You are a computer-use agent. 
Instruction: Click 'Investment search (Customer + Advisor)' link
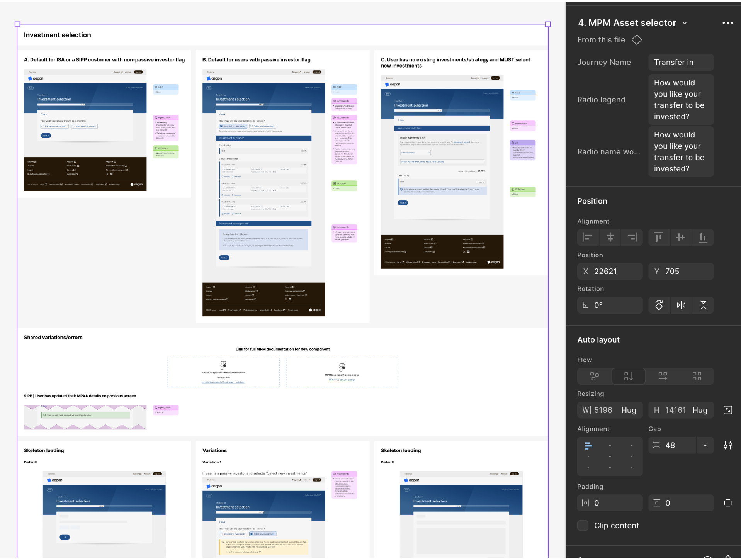[223, 382]
